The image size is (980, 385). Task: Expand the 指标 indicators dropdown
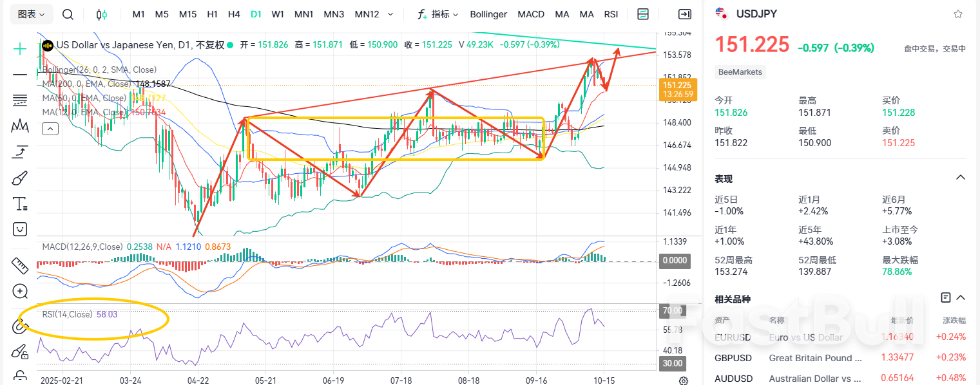(x=438, y=14)
